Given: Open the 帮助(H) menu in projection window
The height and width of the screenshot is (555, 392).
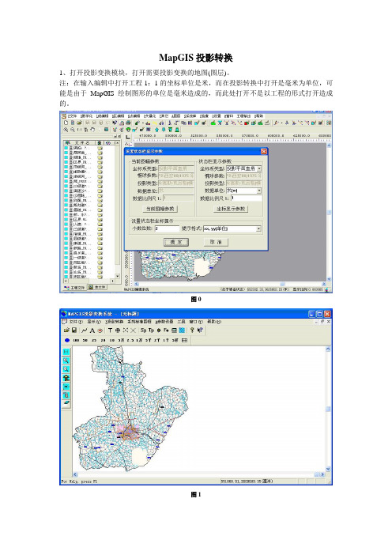Looking at the screenshot, I should pyautogui.click(x=214, y=322).
